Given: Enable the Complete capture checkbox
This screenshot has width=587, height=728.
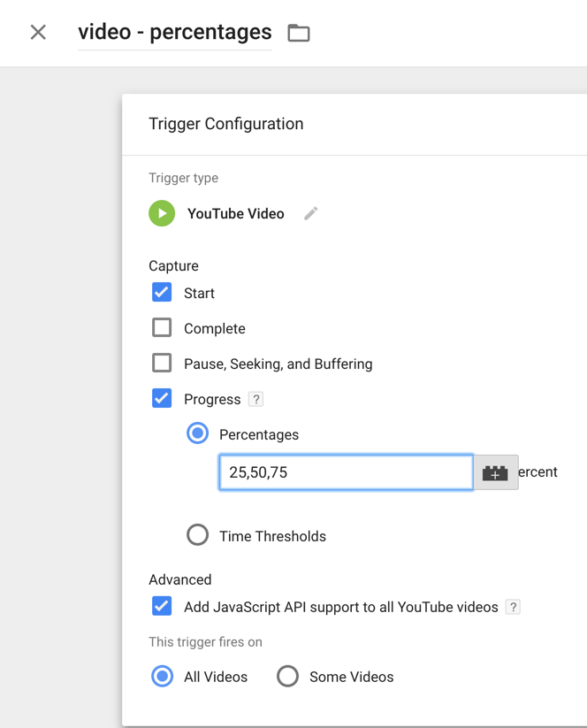Looking at the screenshot, I should click(x=162, y=328).
